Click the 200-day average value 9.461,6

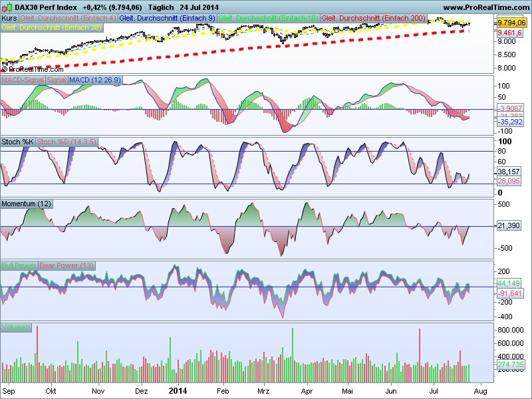pos(509,33)
